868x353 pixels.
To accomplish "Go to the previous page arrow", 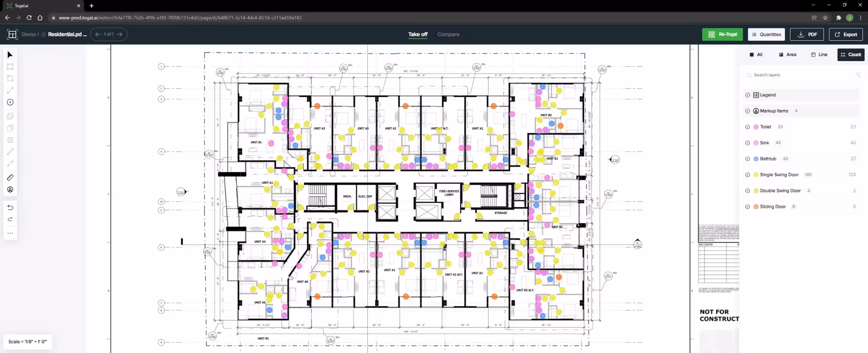I will (98, 34).
